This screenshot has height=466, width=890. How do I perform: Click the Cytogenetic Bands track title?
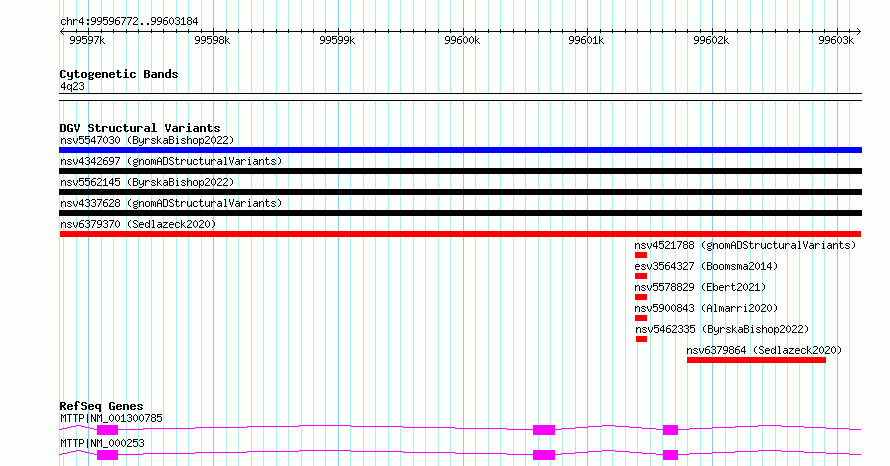tap(119, 74)
